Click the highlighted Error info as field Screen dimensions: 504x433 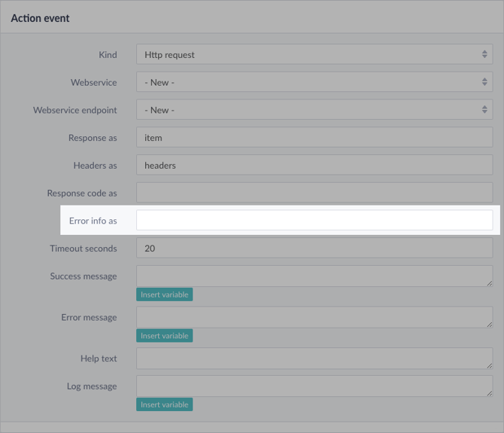(314, 221)
